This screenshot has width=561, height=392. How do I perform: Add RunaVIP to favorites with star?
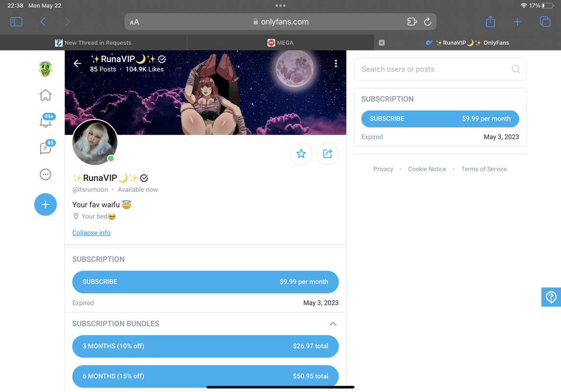point(301,154)
